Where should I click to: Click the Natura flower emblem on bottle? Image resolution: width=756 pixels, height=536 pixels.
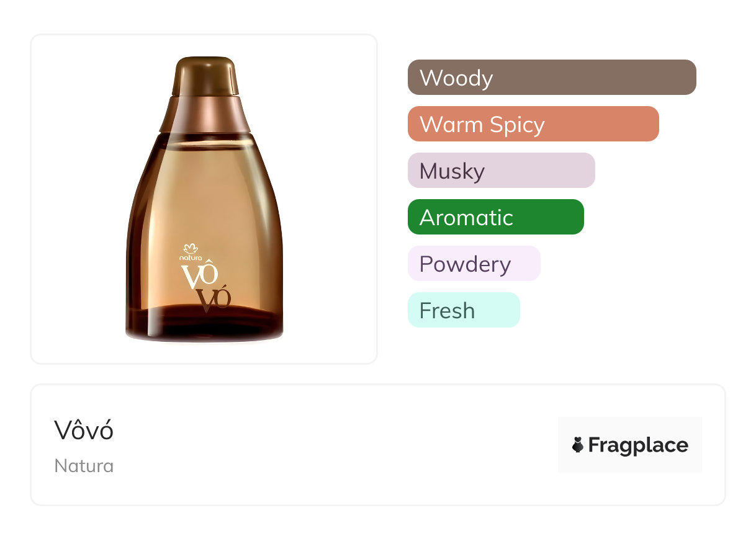[191, 249]
